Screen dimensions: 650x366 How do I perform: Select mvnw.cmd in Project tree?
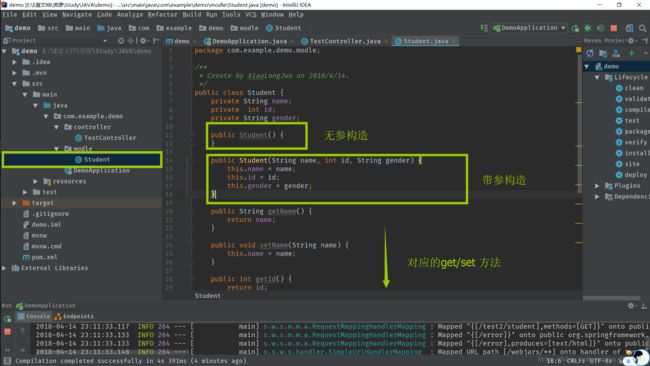coord(42,246)
